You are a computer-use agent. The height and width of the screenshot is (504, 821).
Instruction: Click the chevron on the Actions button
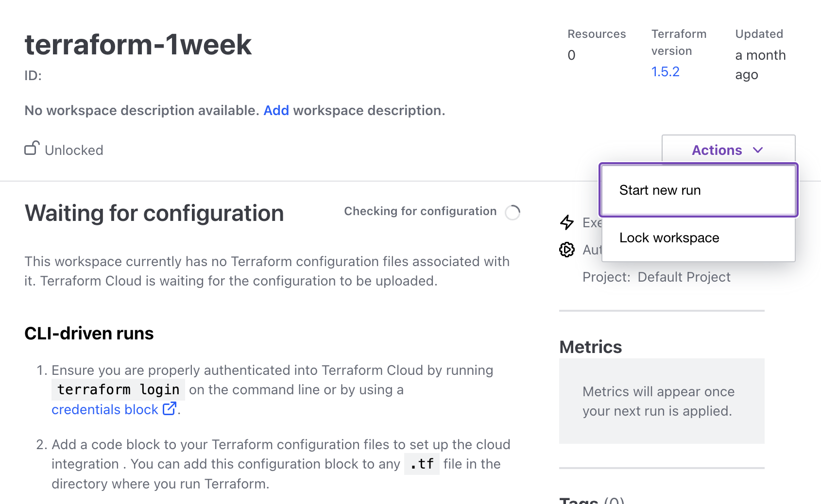pyautogui.click(x=758, y=151)
